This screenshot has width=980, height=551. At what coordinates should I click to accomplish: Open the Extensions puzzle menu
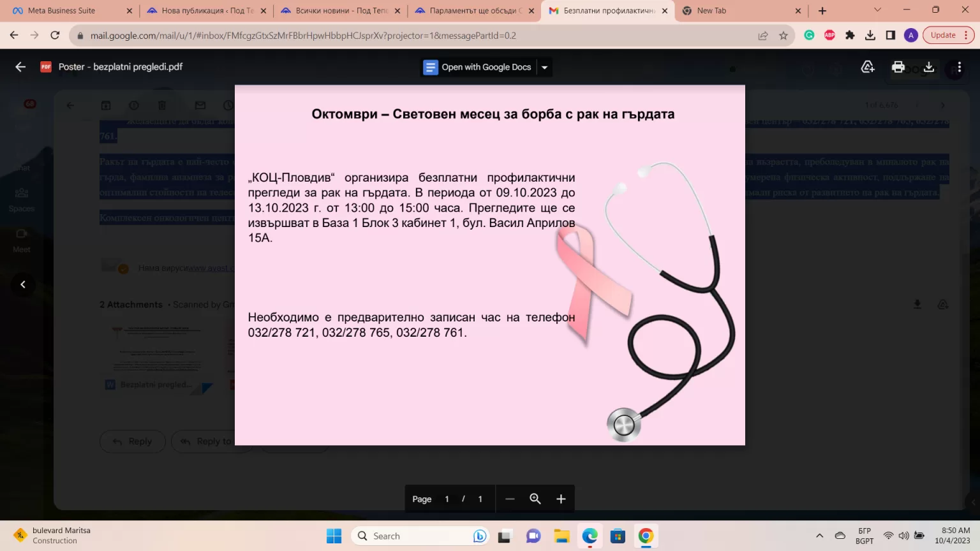pyautogui.click(x=850, y=36)
